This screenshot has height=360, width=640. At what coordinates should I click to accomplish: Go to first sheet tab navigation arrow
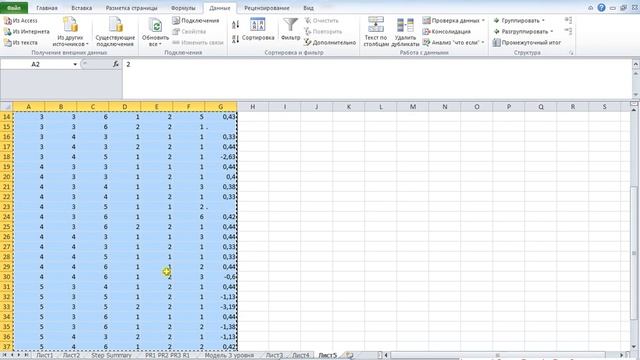pos(4,356)
